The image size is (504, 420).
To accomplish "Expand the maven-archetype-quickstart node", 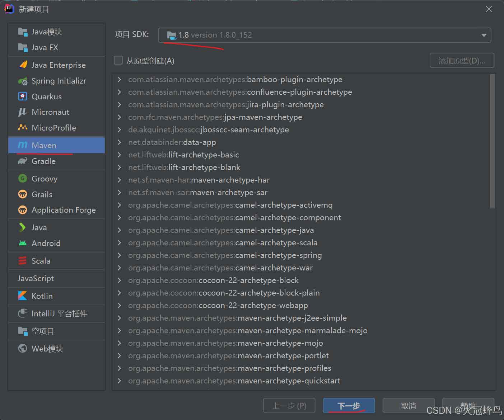I will (x=119, y=381).
